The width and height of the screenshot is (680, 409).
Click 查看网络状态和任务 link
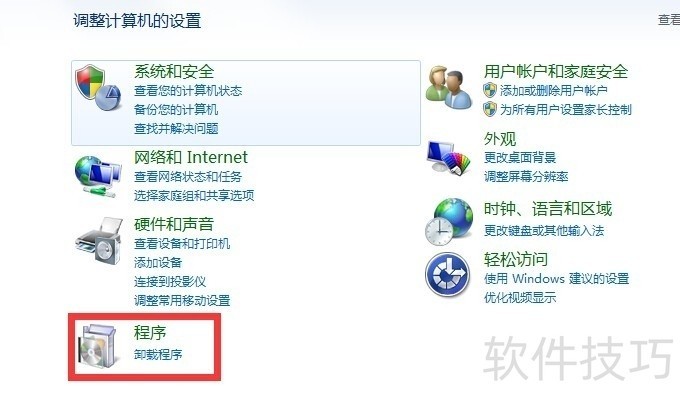coord(188,177)
